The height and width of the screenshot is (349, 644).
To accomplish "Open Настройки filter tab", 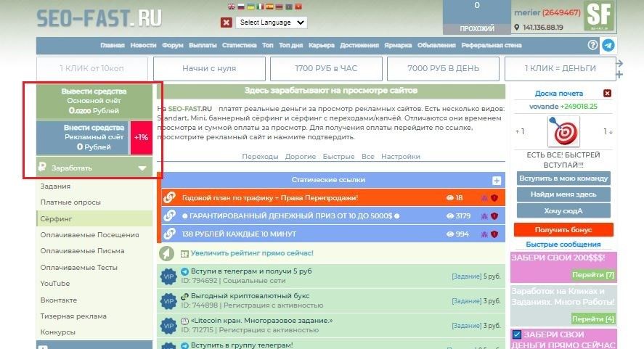I will click(401, 157).
